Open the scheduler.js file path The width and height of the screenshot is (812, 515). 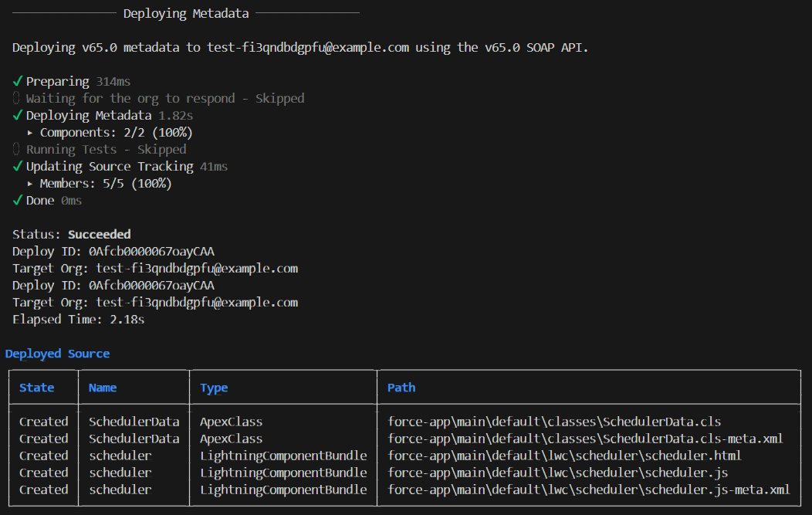(x=558, y=473)
